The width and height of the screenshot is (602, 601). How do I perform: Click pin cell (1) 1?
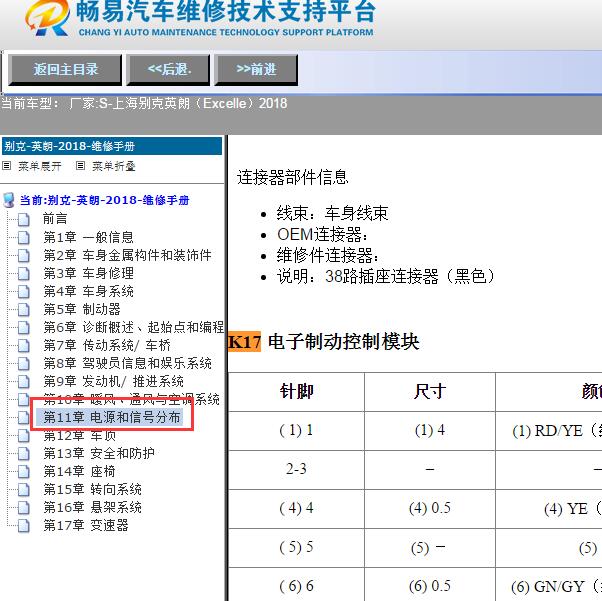click(x=296, y=430)
